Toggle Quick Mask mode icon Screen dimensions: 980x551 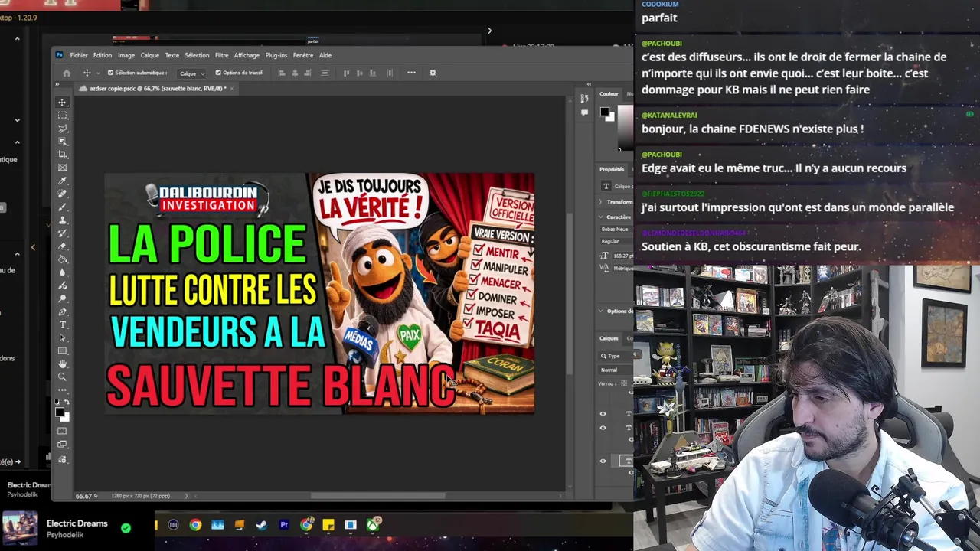point(63,431)
